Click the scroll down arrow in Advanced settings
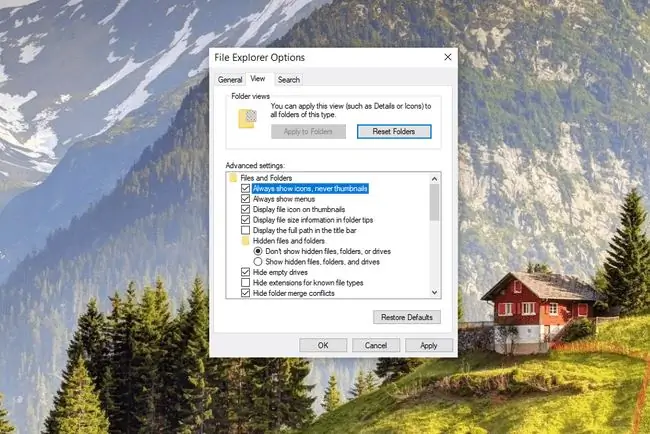 click(x=434, y=293)
